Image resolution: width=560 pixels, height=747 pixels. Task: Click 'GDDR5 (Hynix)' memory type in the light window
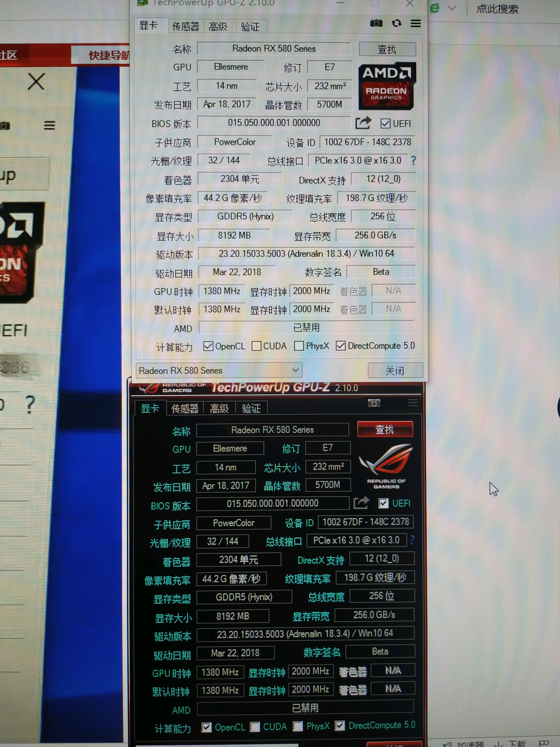pyautogui.click(x=245, y=216)
